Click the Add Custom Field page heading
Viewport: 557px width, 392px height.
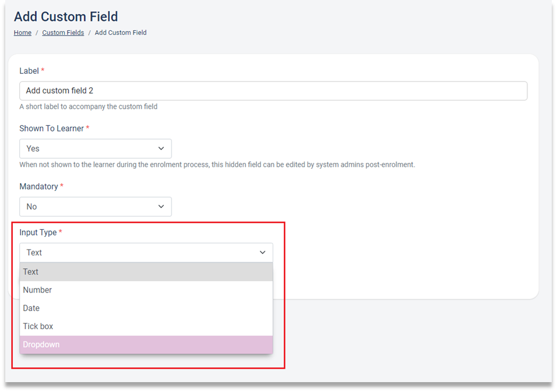click(x=66, y=17)
